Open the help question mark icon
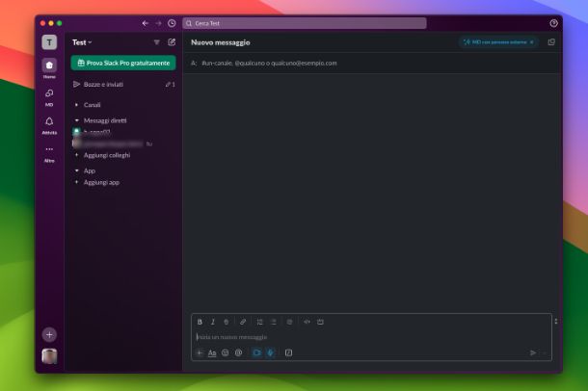 (x=553, y=23)
